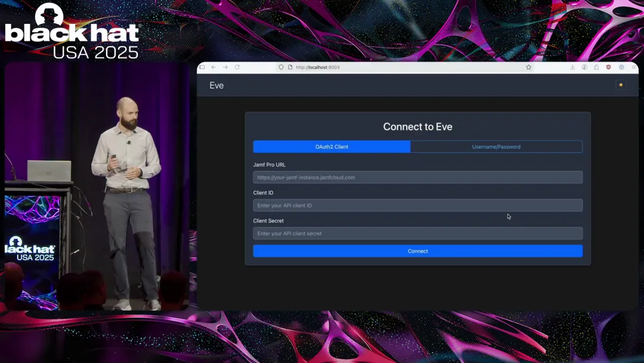Open the Eve brand link in navbar
This screenshot has height=363, width=644.
[x=216, y=85]
